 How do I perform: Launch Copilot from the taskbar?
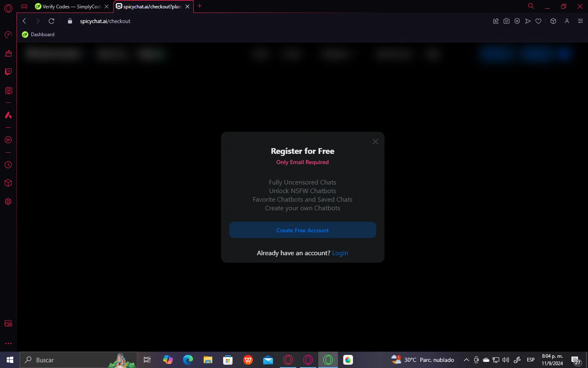[168, 360]
